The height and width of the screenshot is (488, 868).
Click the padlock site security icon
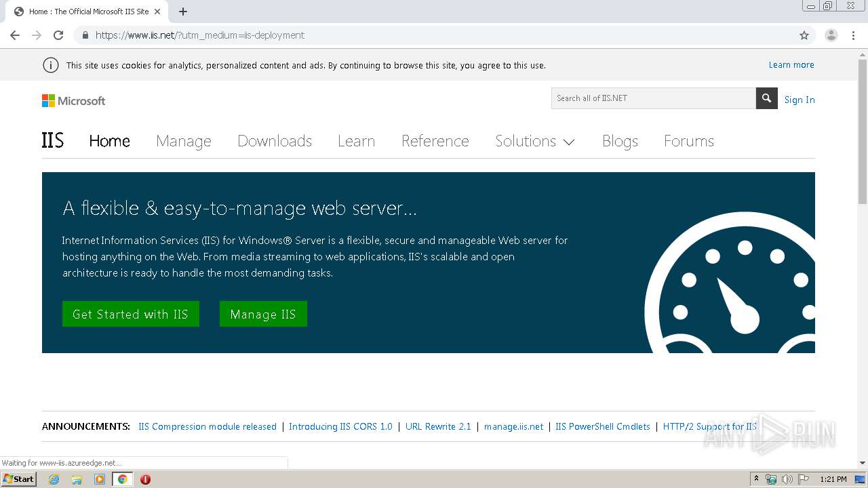[85, 35]
